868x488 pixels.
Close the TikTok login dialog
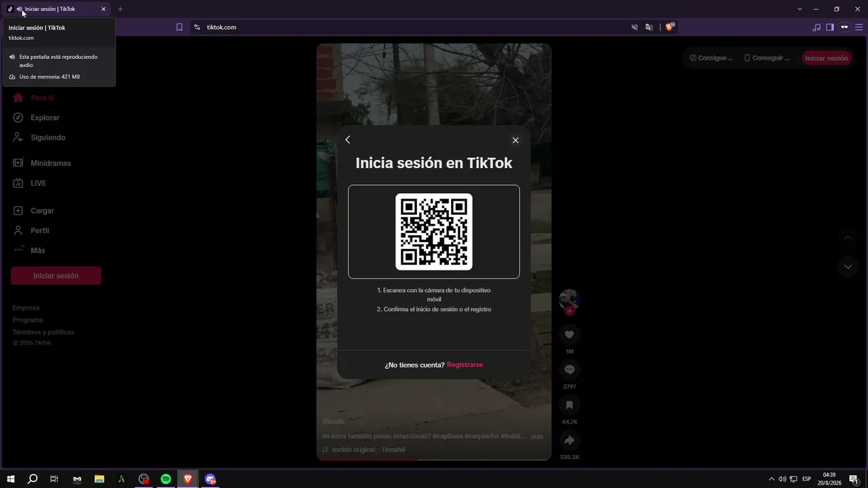pyautogui.click(x=515, y=140)
